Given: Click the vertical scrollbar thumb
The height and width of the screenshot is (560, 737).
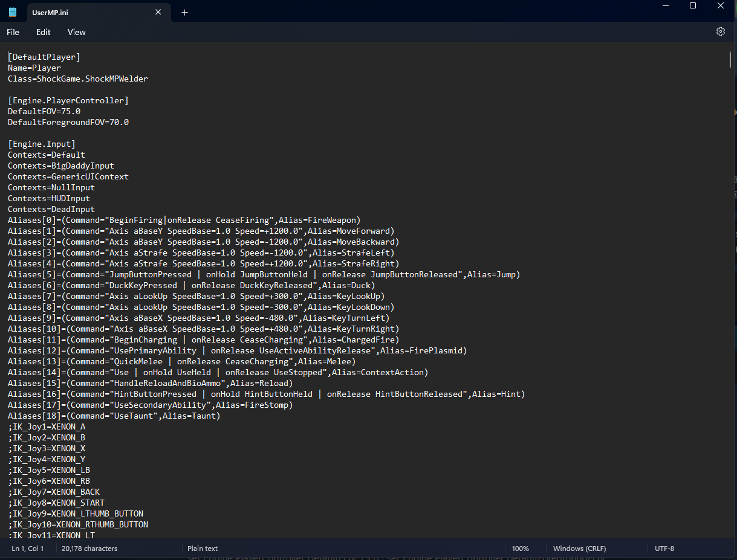Looking at the screenshot, I should (731, 60).
